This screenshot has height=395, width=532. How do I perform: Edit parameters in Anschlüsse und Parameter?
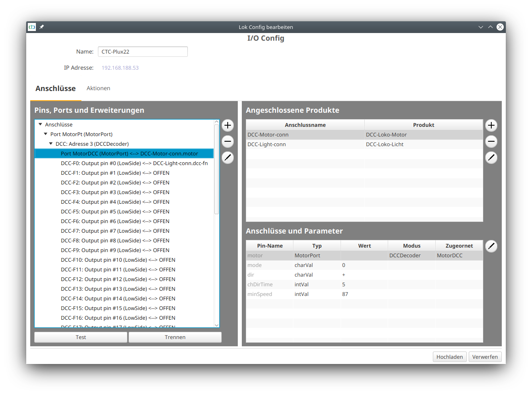491,246
